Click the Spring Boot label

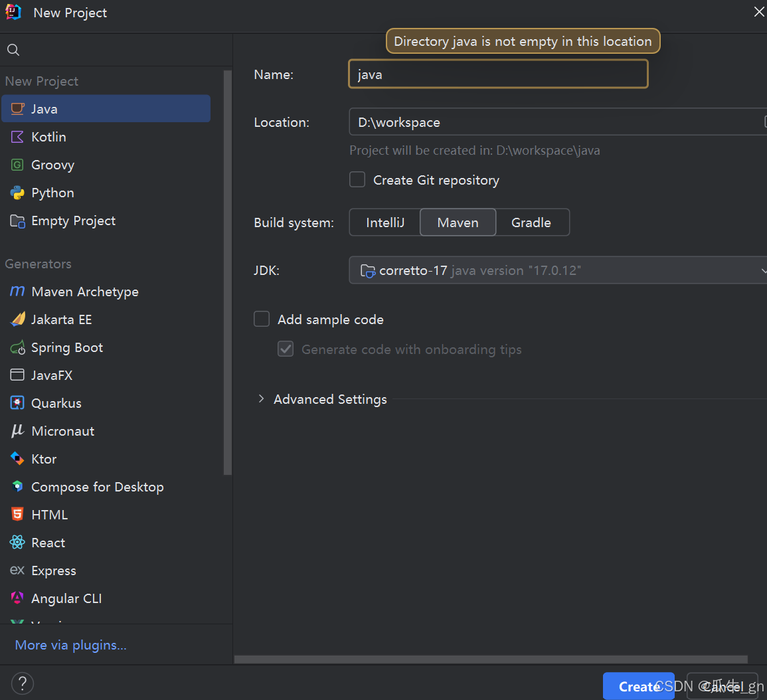tap(67, 348)
